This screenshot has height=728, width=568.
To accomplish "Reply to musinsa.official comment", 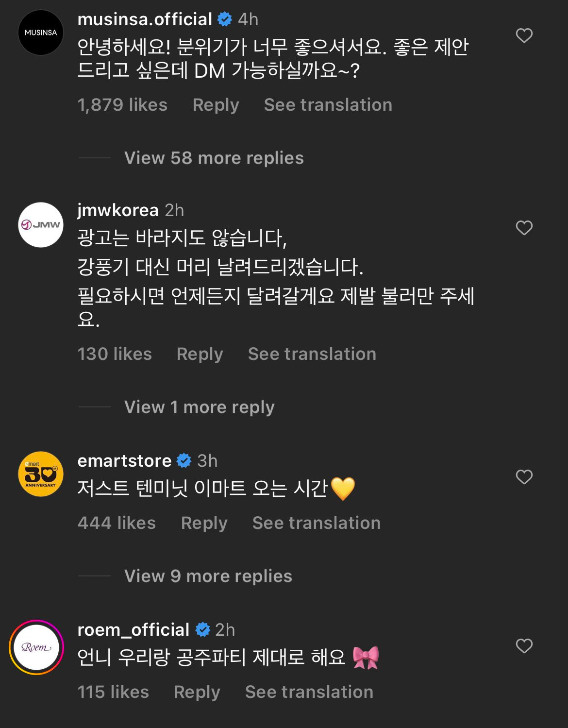I will click(x=216, y=105).
